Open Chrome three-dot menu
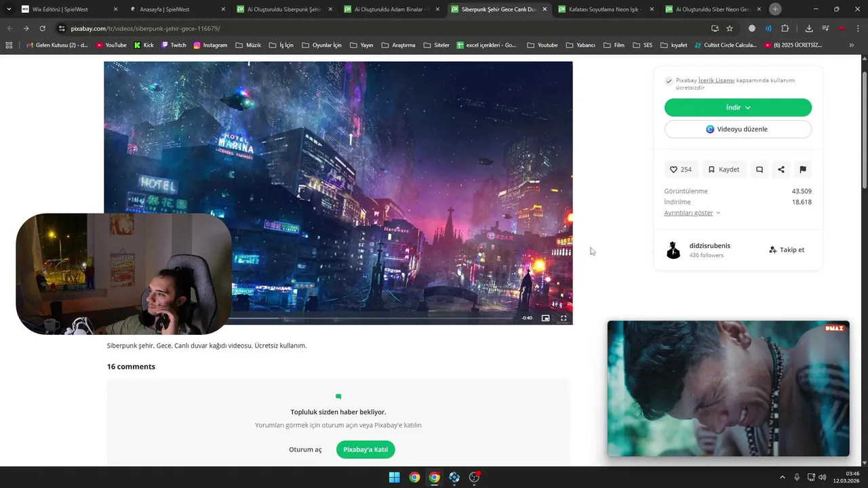This screenshot has height=488, width=868. pyautogui.click(x=859, y=28)
